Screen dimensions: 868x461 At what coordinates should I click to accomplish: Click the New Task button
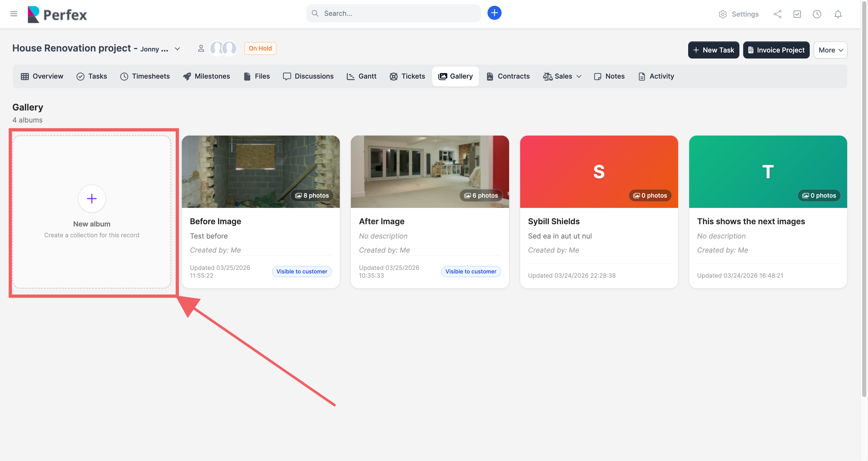pos(713,50)
